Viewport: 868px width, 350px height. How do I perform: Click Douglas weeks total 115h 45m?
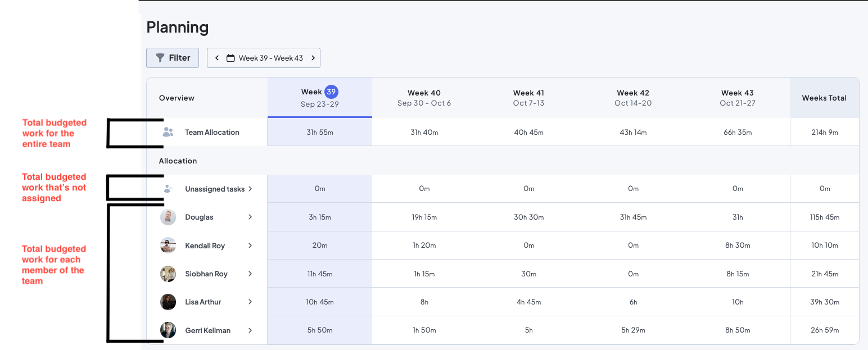pos(825,217)
